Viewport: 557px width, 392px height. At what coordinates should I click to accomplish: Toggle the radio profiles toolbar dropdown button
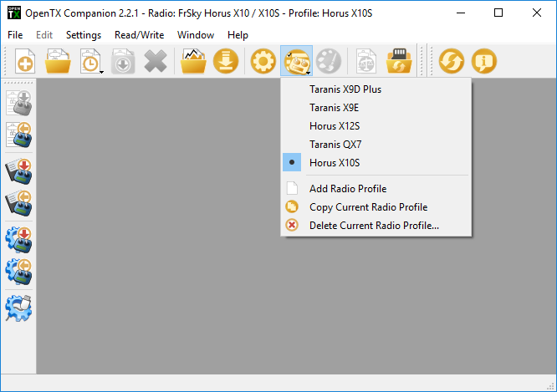296,61
